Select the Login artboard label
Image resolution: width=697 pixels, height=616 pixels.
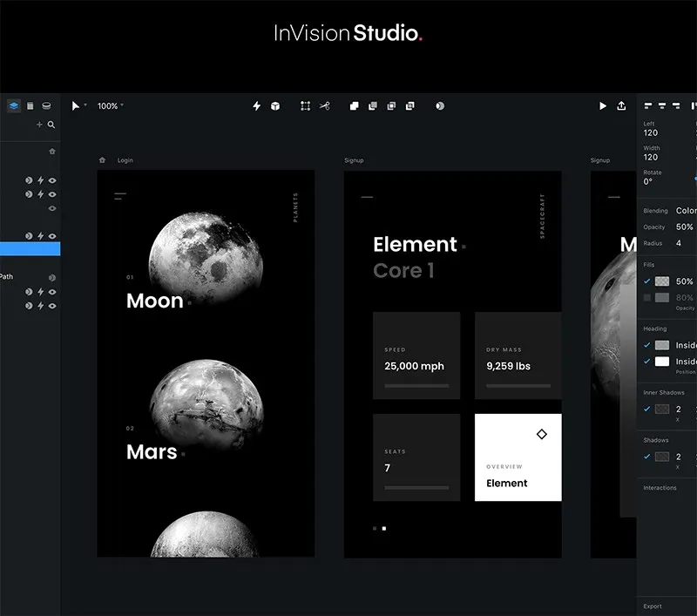[125, 160]
